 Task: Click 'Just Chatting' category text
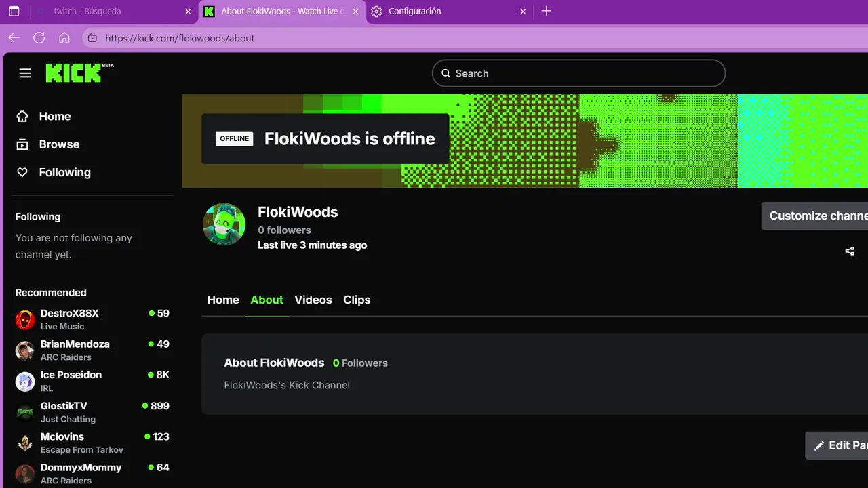point(68,419)
